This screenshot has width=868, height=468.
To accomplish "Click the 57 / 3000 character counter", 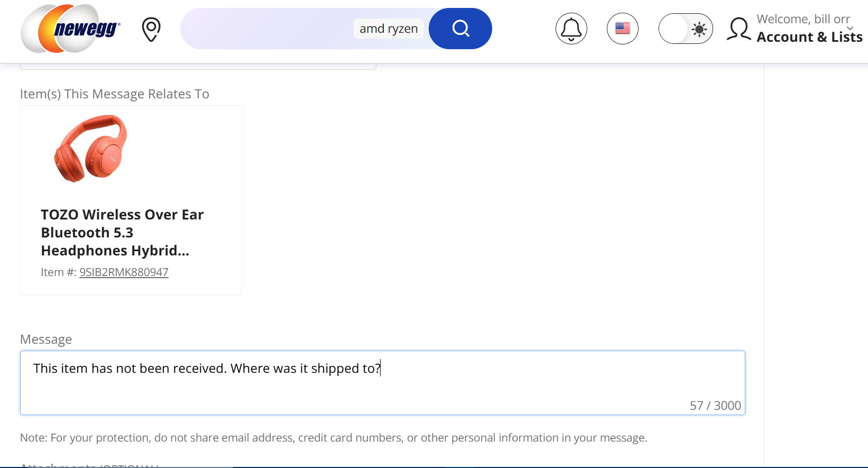I will pos(715,406).
